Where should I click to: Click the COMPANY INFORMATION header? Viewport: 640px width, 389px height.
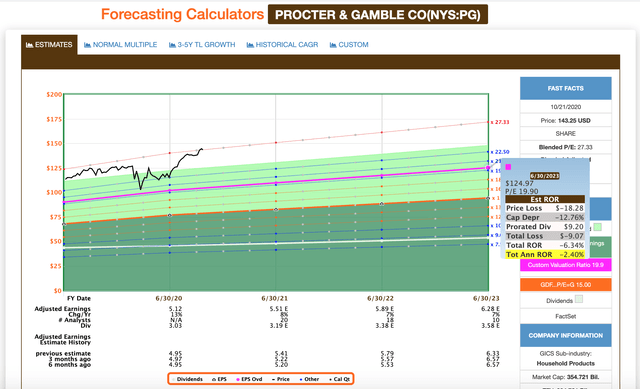point(565,335)
